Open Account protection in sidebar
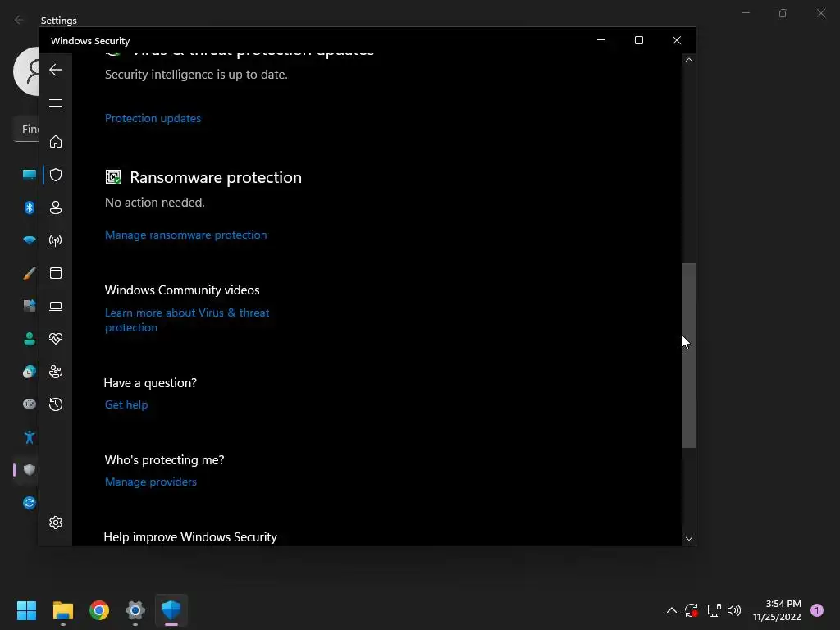Image resolution: width=840 pixels, height=630 pixels. 56,208
